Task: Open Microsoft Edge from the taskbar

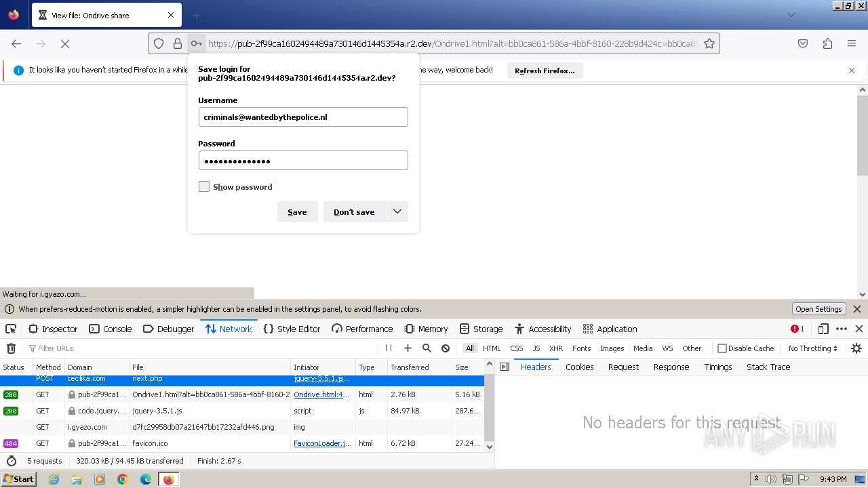Action: pyautogui.click(x=146, y=479)
